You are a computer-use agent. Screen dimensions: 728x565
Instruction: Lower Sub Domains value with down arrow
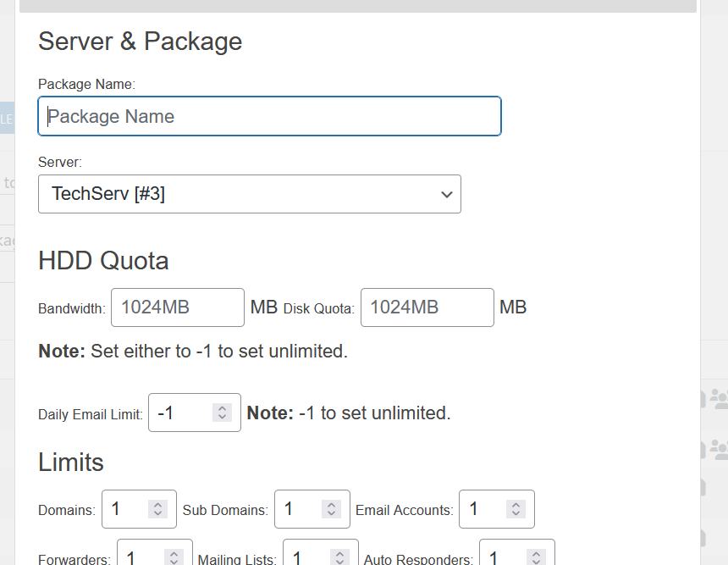pos(331,514)
